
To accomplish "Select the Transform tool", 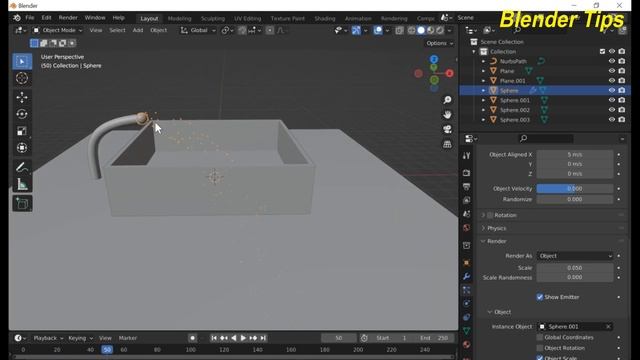I will tap(22, 147).
